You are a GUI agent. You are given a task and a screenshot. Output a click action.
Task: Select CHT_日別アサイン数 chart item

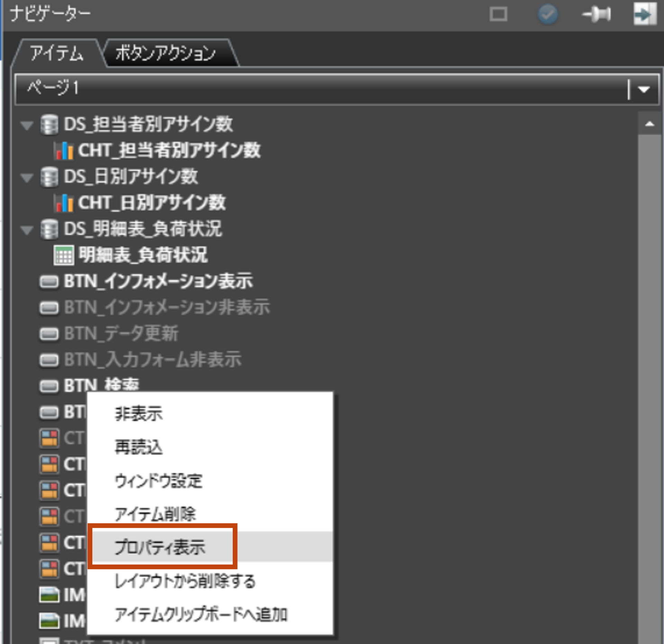(152, 203)
